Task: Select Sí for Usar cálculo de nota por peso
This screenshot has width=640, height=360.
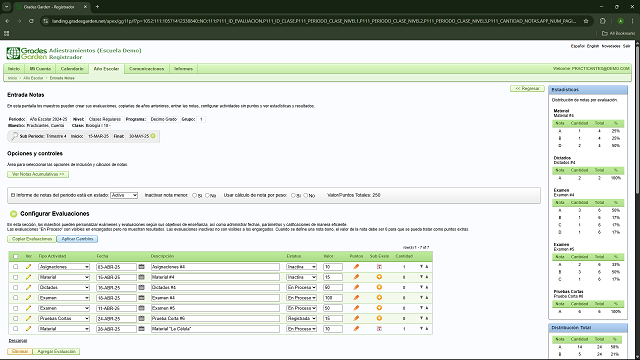Action: [293, 196]
